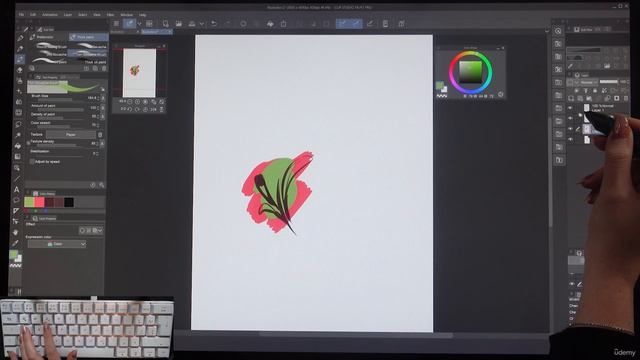The image size is (640, 360).
Task: Toggle the transparent color chip below toolbox colors
Action: (x=15, y=266)
